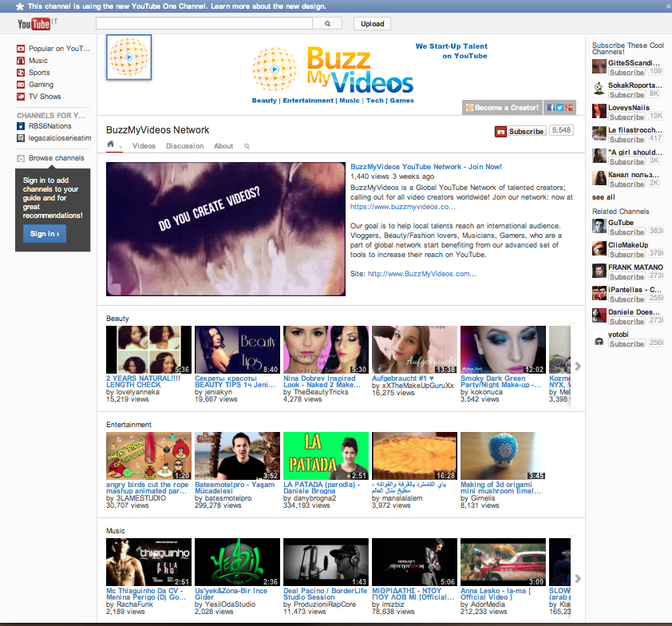Click the 'Related Channels' heading
Image resolution: width=672 pixels, height=626 pixels.
621,212
